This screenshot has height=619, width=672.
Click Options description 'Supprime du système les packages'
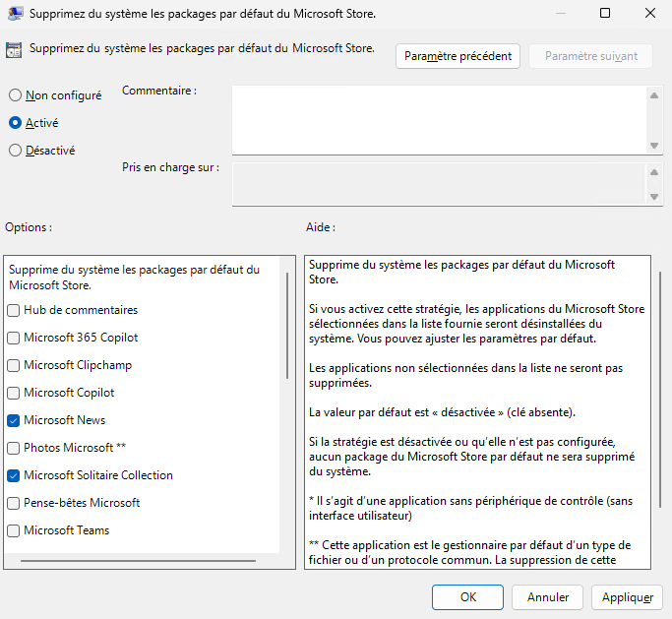click(134, 278)
